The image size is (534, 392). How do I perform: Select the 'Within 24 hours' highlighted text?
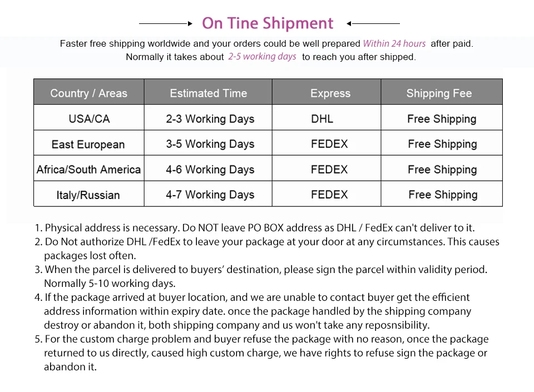(394, 43)
